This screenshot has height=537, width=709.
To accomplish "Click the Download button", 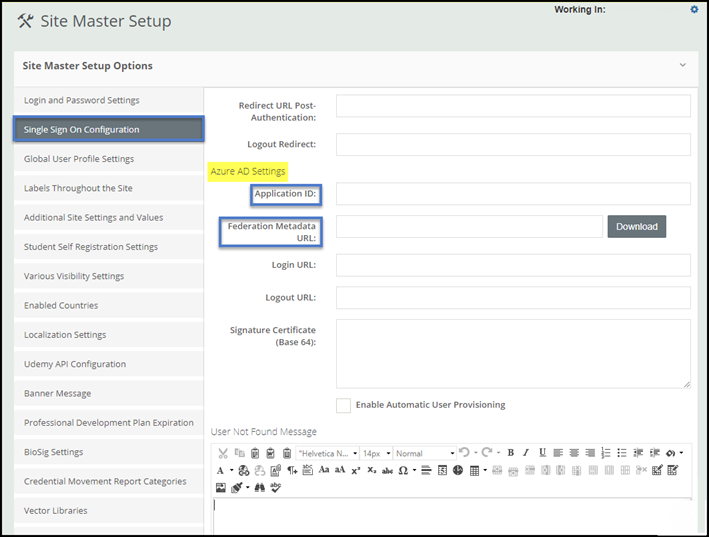I will (x=636, y=227).
